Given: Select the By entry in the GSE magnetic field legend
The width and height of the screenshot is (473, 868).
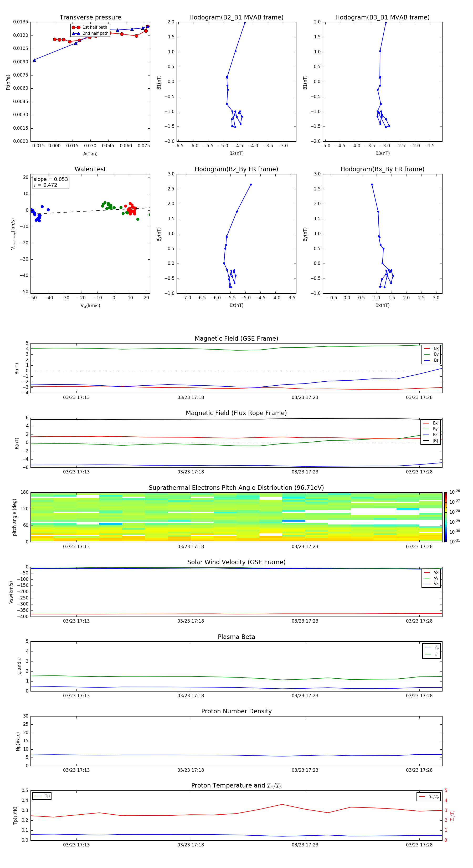Looking at the screenshot, I should pyautogui.click(x=431, y=354).
